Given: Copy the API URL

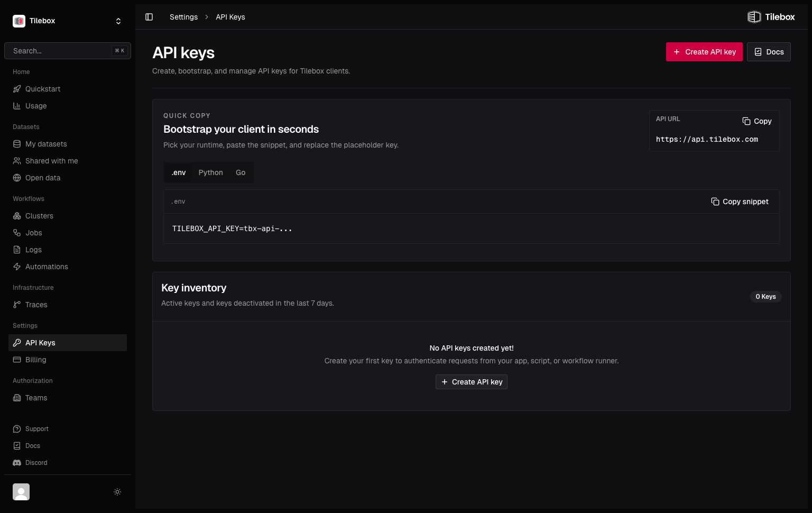Looking at the screenshot, I should (x=757, y=121).
